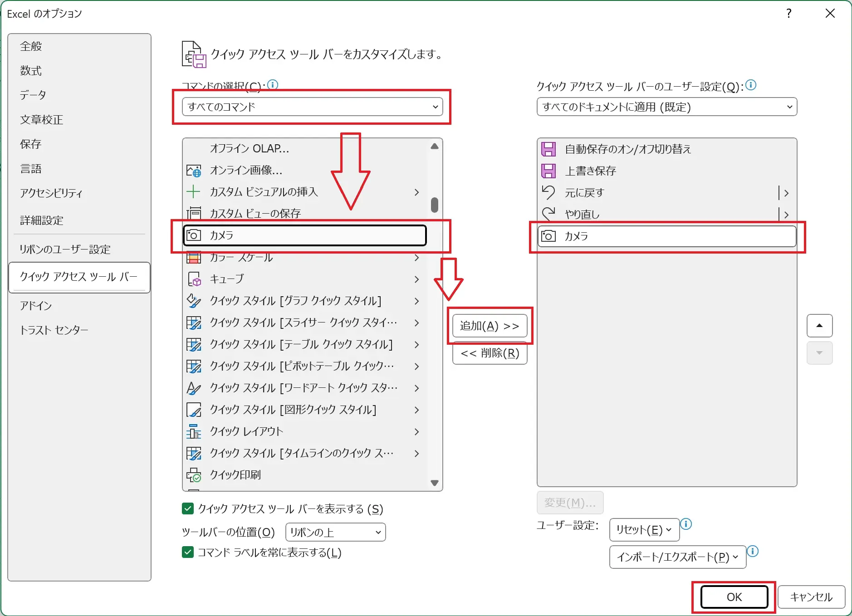The image size is (852, 616).
Task: Open the インポート/エクスポート(P) dropdown button
Action: click(678, 557)
